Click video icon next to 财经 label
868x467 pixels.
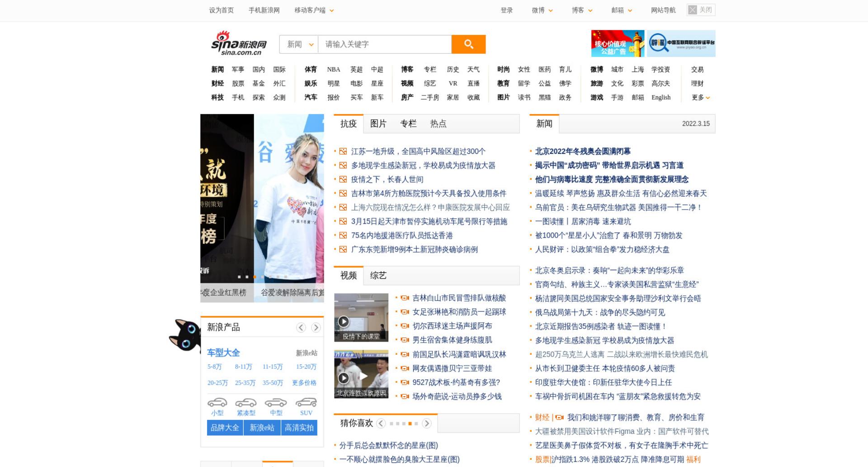[x=560, y=418]
